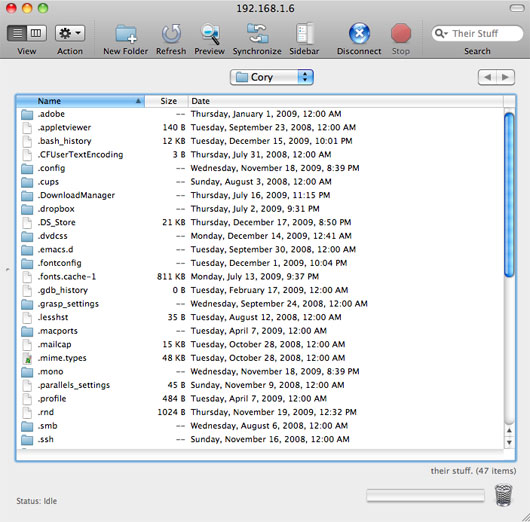The image size is (530, 522).
Task: Click the red Stop icon
Action: pyautogui.click(x=401, y=33)
